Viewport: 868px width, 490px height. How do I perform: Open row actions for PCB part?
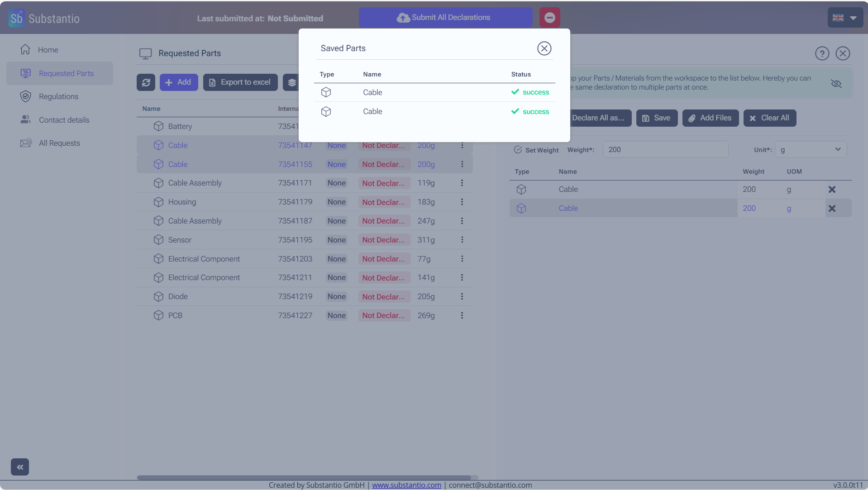point(462,315)
